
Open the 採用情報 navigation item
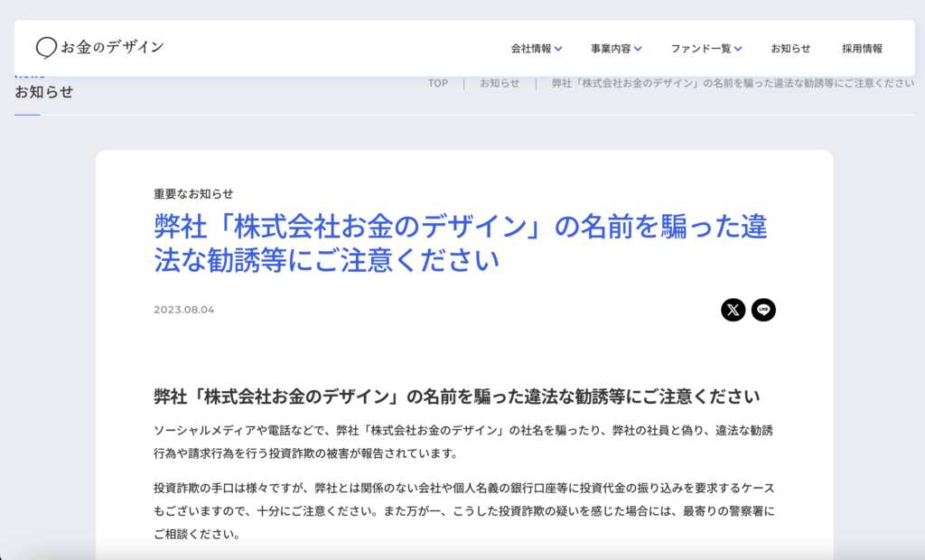tap(862, 49)
